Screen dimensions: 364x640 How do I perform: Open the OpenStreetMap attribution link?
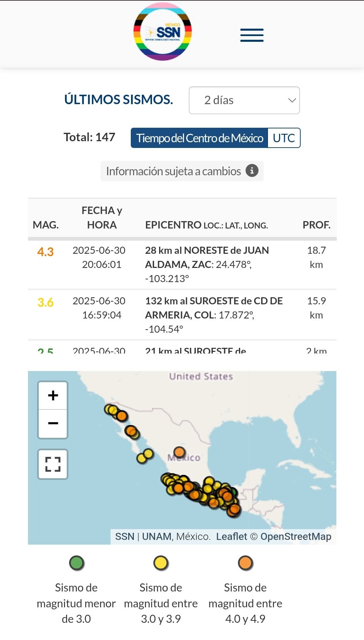296,536
